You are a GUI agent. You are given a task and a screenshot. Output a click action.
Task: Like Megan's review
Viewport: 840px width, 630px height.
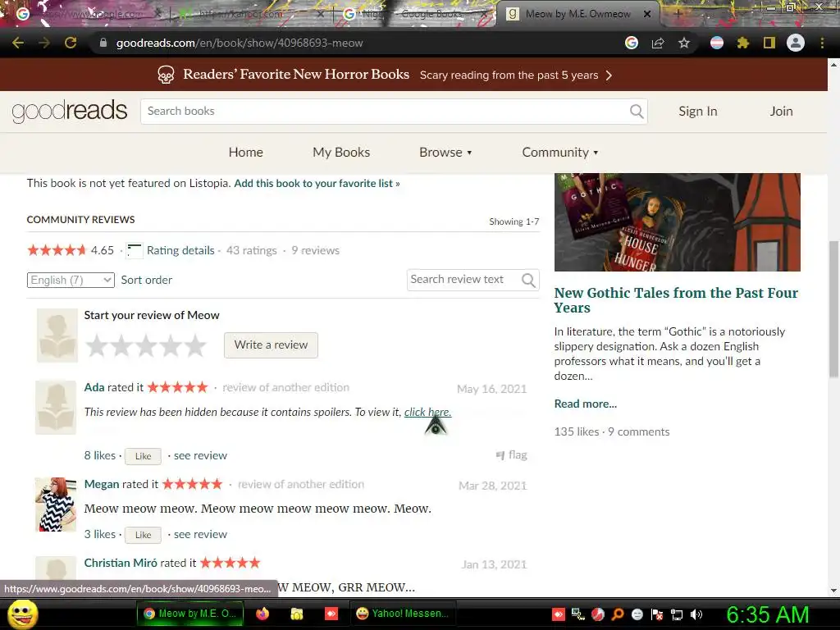pyautogui.click(x=143, y=535)
